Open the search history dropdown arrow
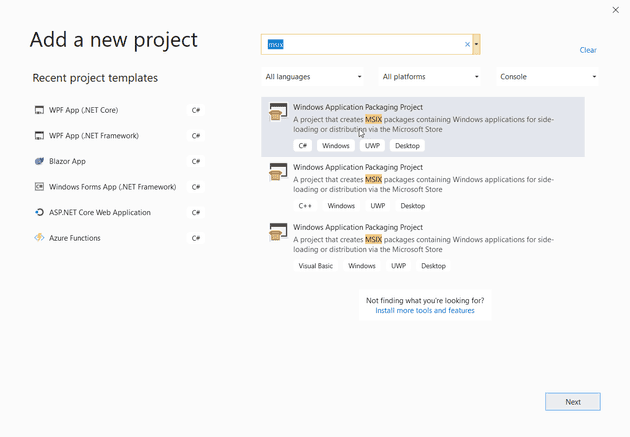Viewport: 630px width, 437px height. tap(477, 44)
